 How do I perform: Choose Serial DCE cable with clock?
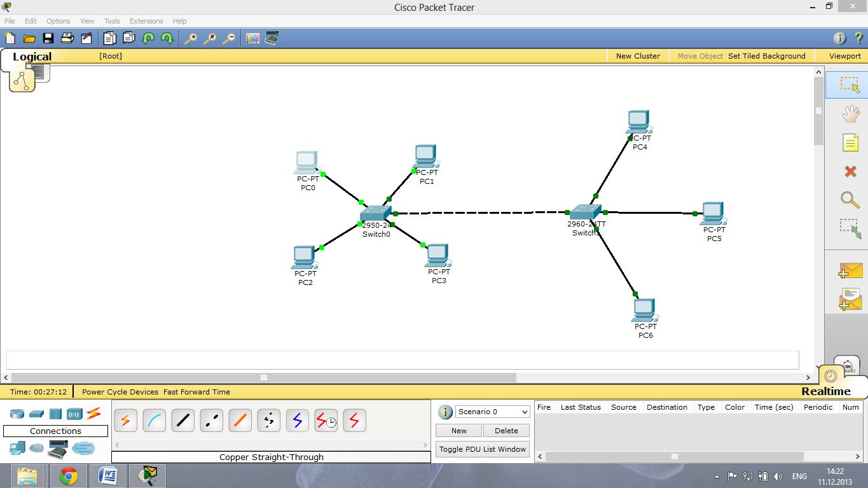[x=326, y=421]
